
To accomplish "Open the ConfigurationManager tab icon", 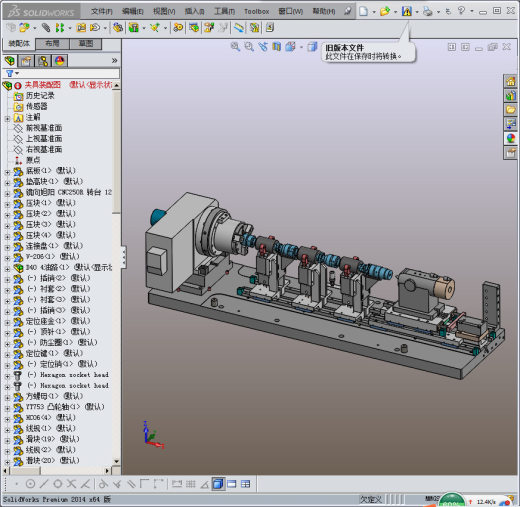I will 43,61.
